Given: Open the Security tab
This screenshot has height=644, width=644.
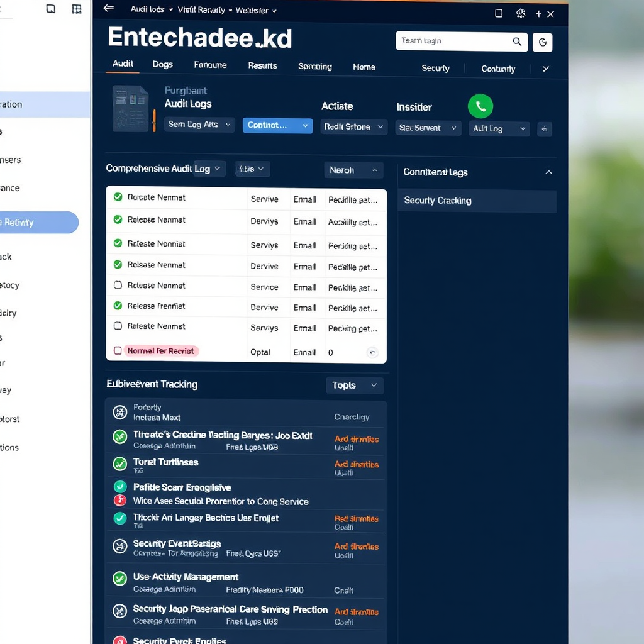Looking at the screenshot, I should point(435,69).
